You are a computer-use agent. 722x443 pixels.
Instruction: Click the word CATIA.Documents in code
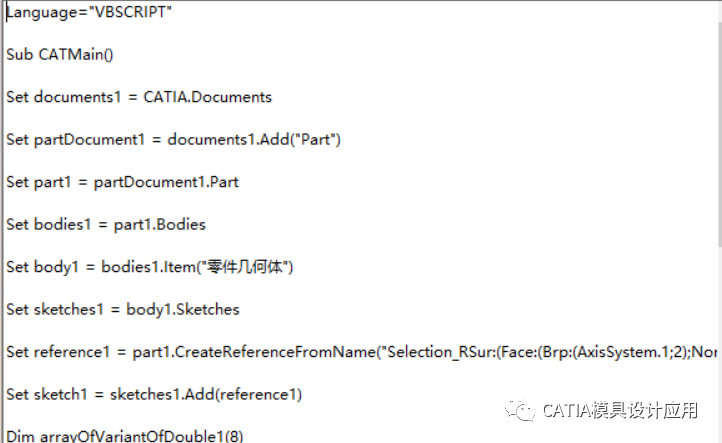point(208,97)
